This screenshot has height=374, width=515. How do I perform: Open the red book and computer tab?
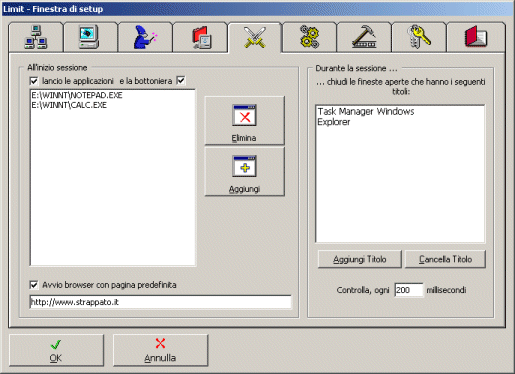(200, 37)
